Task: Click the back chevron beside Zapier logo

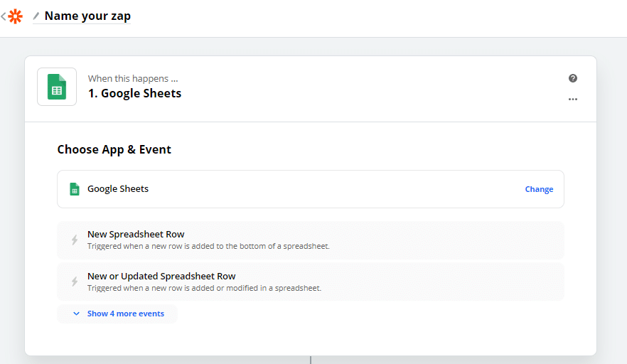Action: click(4, 16)
